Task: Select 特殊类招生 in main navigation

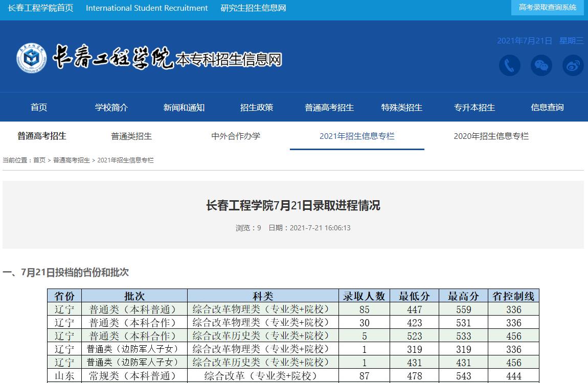Action: tap(401, 107)
